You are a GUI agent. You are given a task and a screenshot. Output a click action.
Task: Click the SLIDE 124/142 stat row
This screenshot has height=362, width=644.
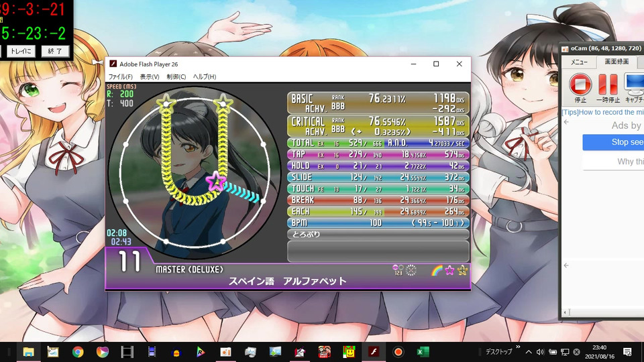(378, 177)
